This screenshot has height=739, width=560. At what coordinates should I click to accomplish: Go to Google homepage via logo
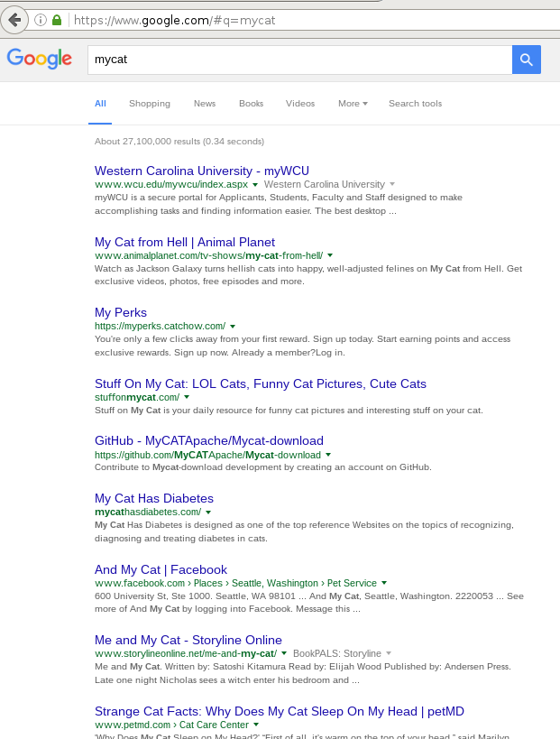pos(40,59)
